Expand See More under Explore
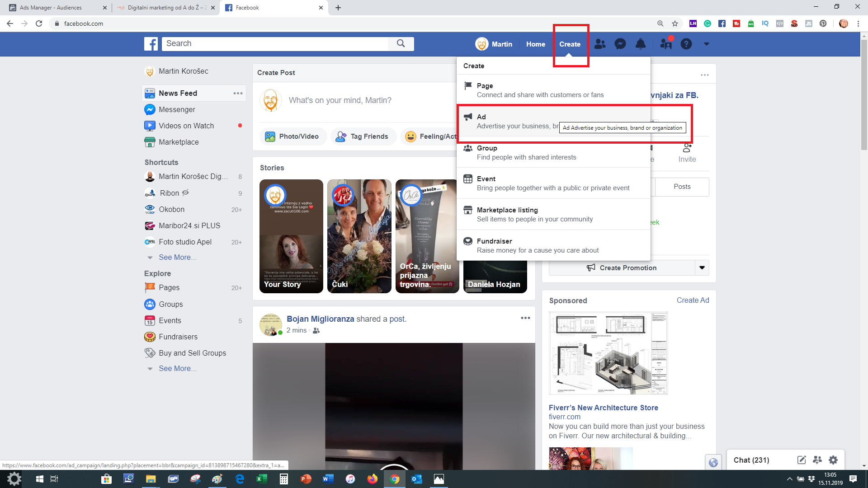 pyautogui.click(x=177, y=368)
